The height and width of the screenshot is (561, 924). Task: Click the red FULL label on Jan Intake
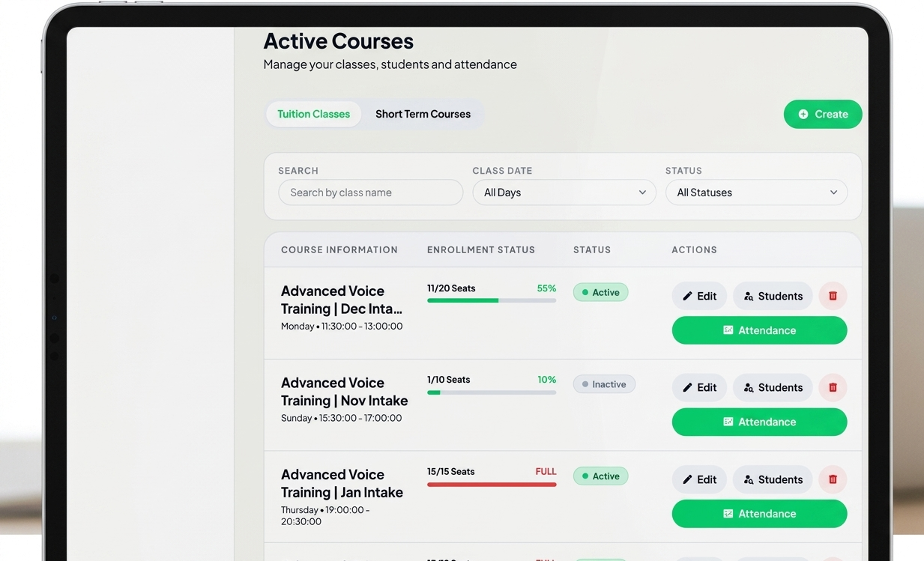click(x=546, y=471)
